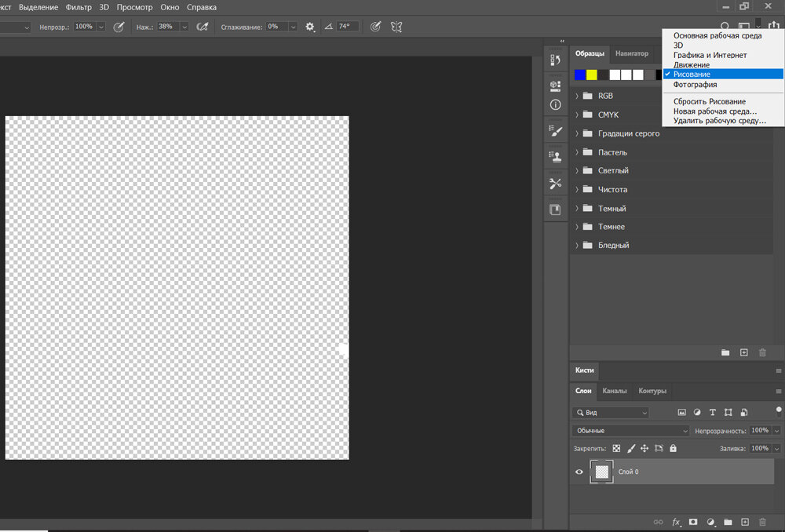Choose Основная рабочая среда workspace
Image resolution: width=785 pixels, height=532 pixels.
click(x=717, y=35)
